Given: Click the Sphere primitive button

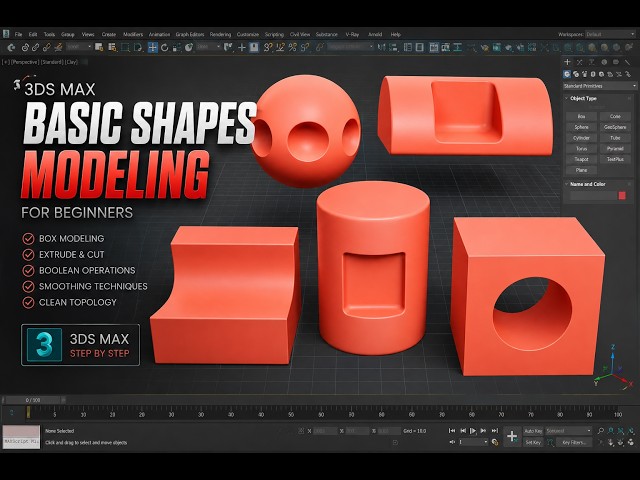Looking at the screenshot, I should click(581, 127).
